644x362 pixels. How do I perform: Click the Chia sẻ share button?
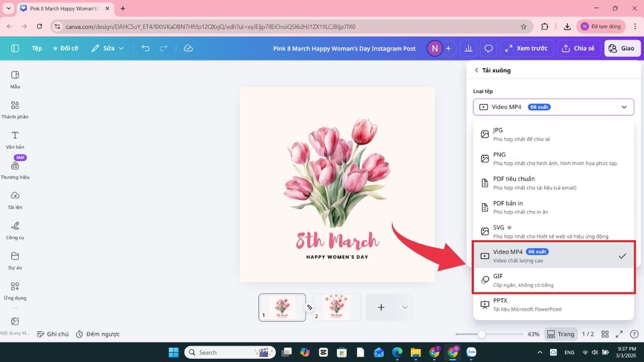pyautogui.click(x=579, y=48)
